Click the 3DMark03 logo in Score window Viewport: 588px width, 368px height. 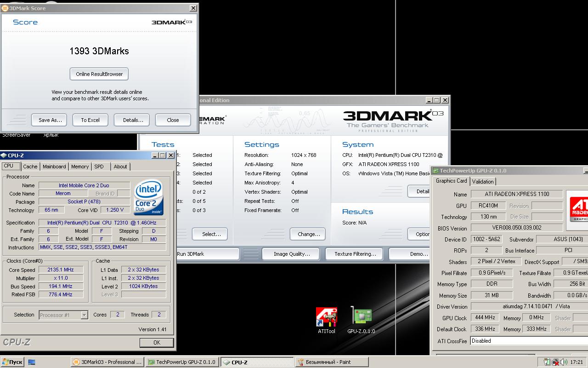tap(172, 22)
